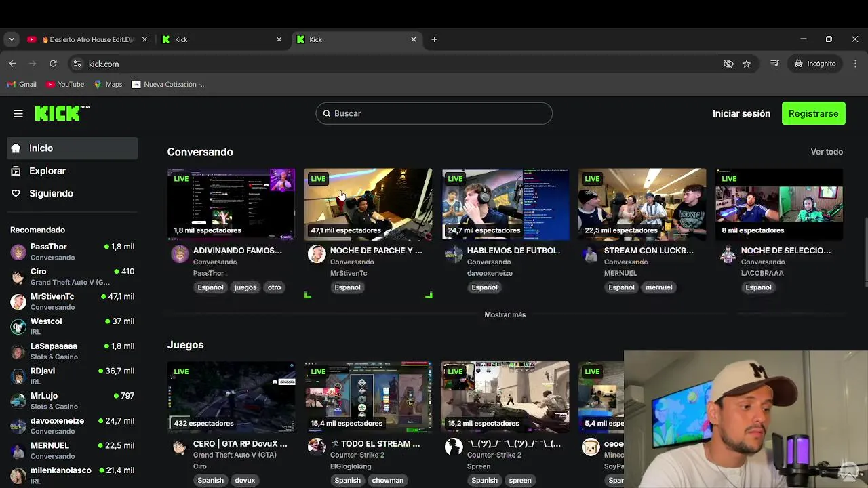Switch to the Desierto Afro House YouTube tab
This screenshot has width=868, height=488.
click(x=87, y=39)
